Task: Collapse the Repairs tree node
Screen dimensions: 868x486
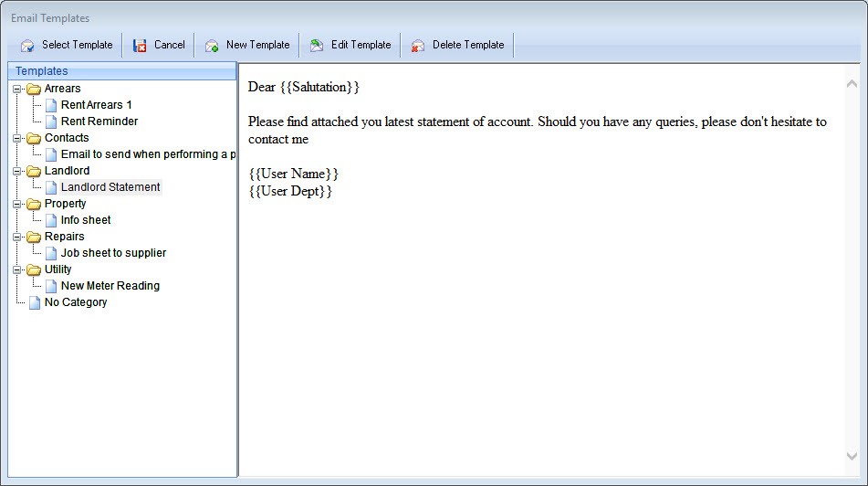Action: (17, 238)
